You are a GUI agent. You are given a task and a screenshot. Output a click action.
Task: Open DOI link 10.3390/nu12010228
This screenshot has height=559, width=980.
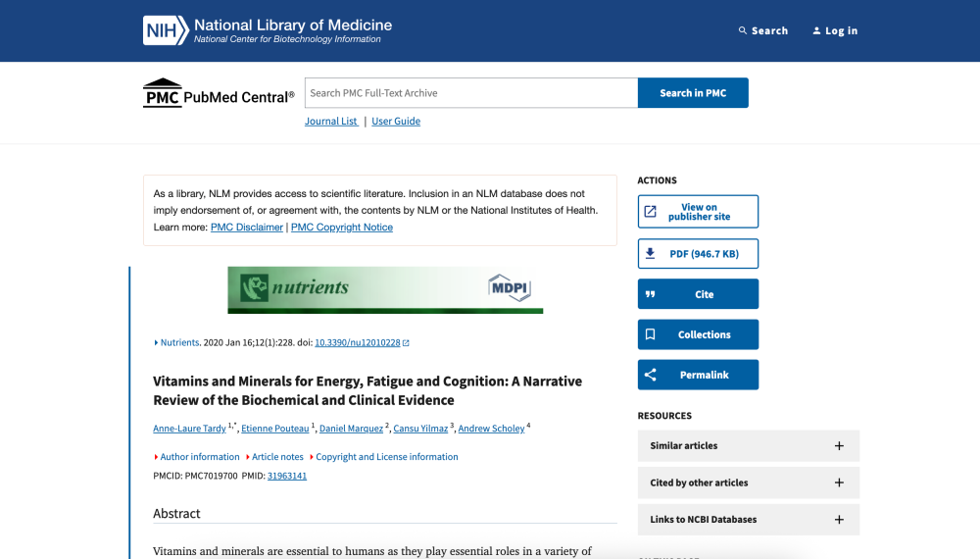pos(358,342)
